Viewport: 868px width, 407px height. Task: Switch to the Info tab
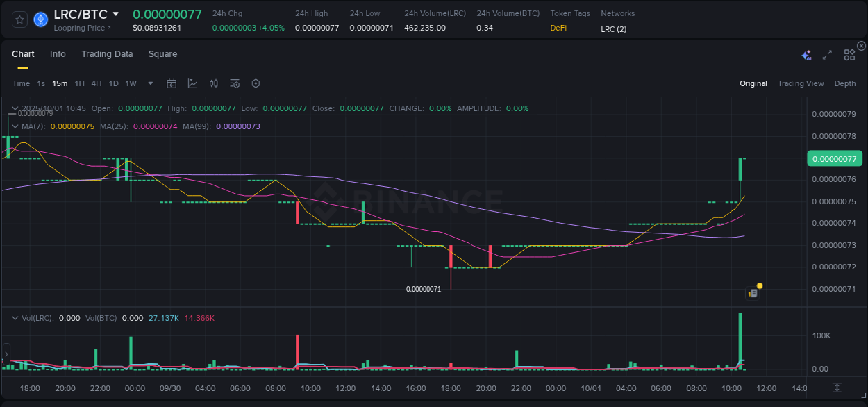(x=58, y=53)
